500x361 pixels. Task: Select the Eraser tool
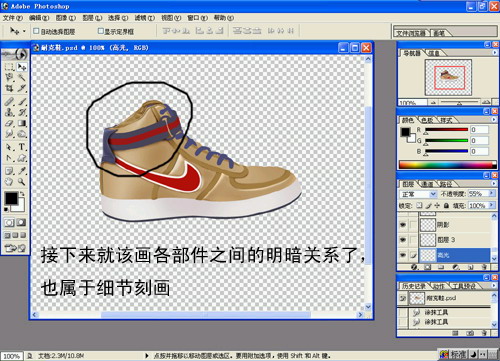pos(9,123)
